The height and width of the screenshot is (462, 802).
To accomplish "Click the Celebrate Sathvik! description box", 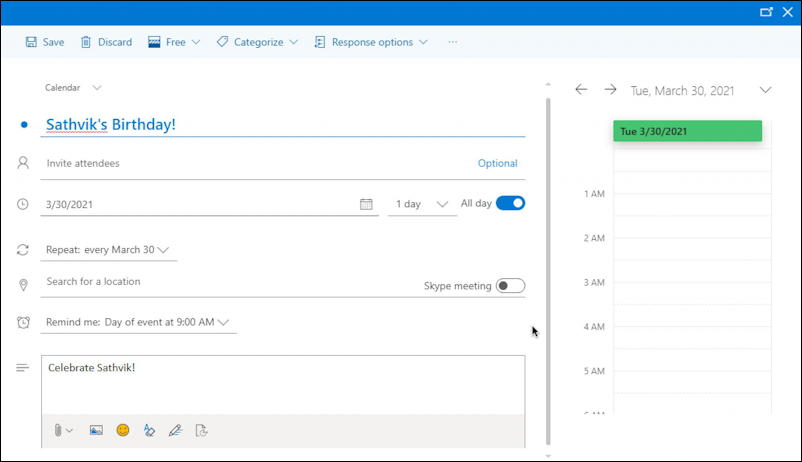I will pos(283,385).
